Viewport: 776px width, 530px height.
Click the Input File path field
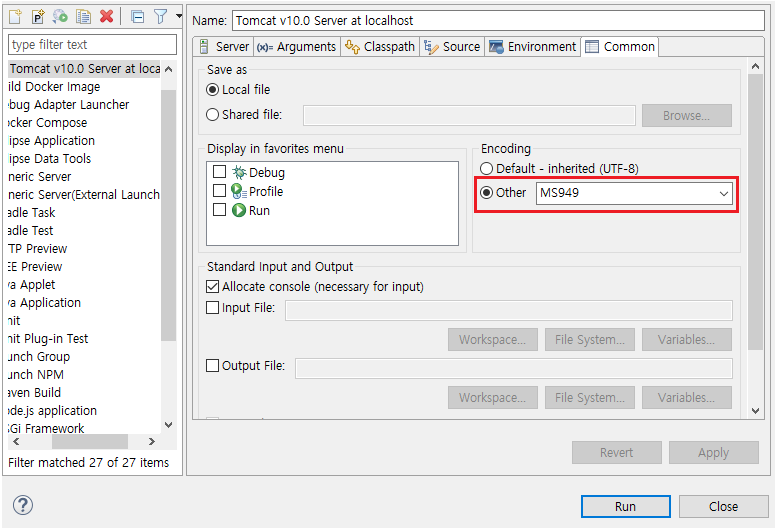(x=509, y=310)
